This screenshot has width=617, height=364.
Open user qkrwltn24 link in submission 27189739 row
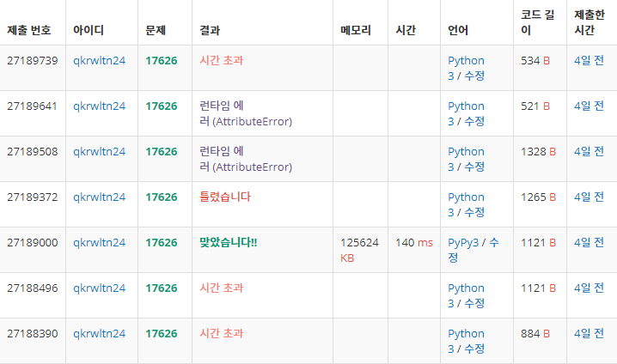[x=99, y=61]
